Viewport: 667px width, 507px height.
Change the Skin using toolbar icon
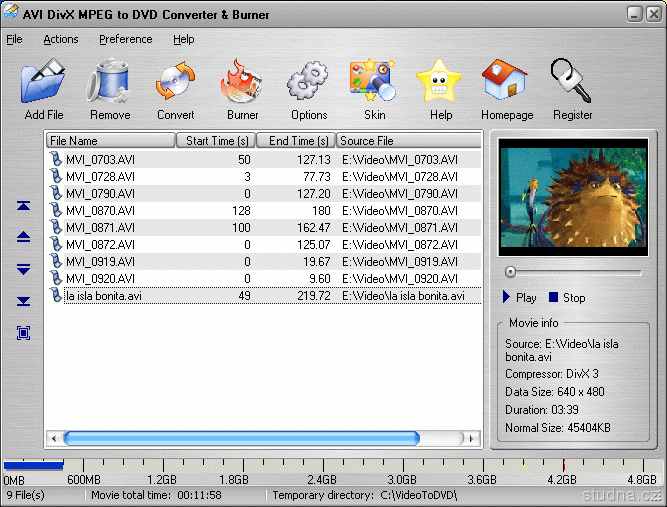tap(374, 83)
